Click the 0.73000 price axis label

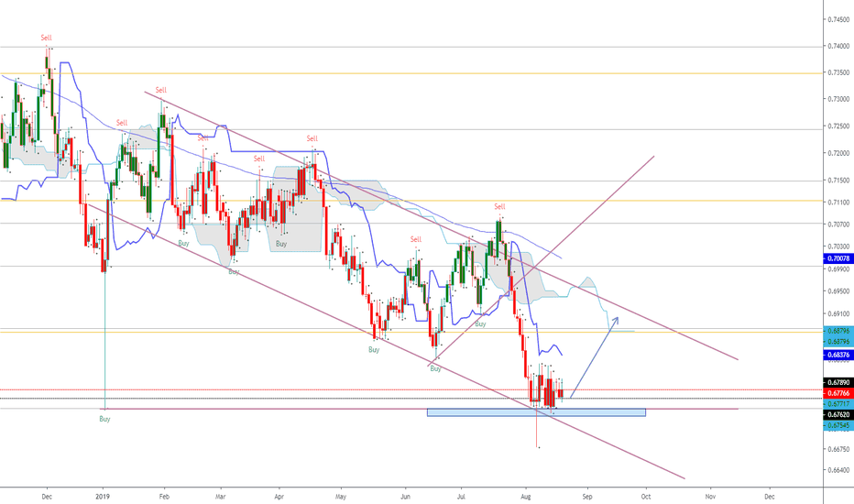tap(838, 99)
